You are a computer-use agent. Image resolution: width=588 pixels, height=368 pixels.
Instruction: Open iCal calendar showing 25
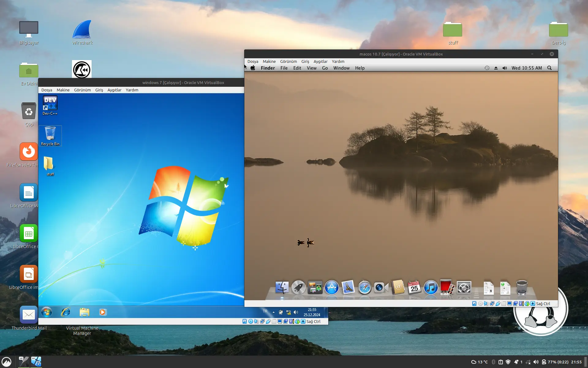tap(414, 288)
